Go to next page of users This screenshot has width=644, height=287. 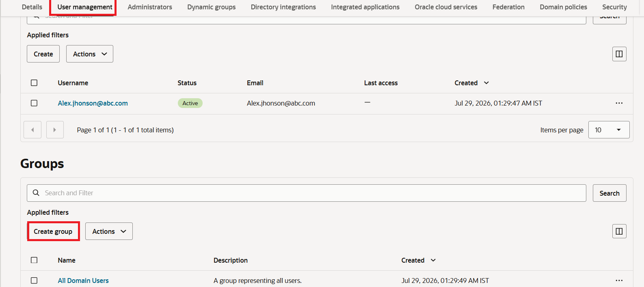click(55, 130)
